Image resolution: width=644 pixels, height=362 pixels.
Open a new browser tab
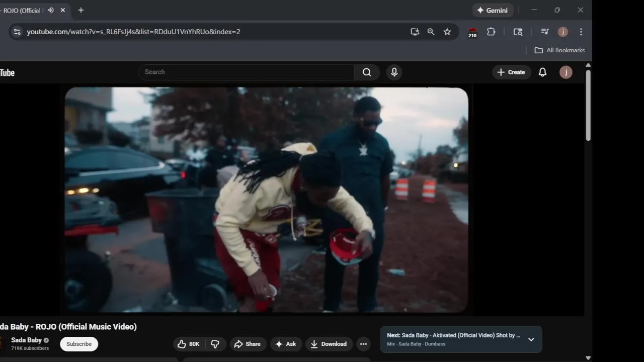click(x=81, y=10)
